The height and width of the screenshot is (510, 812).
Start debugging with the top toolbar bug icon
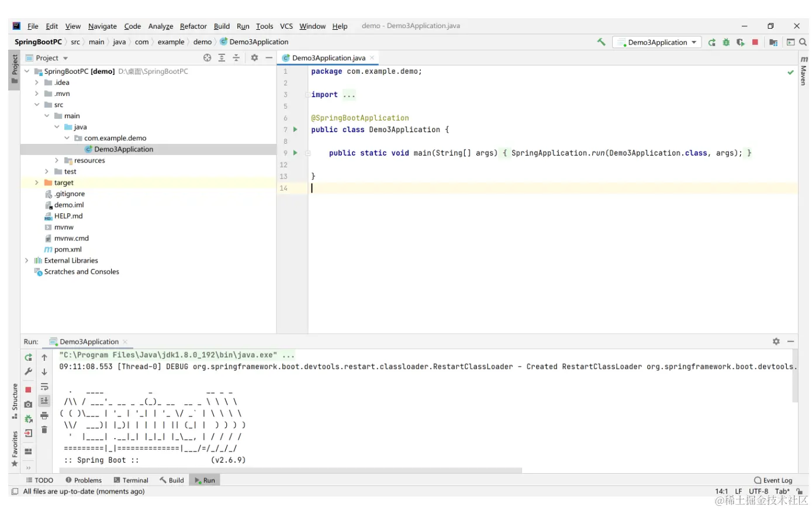click(x=726, y=42)
